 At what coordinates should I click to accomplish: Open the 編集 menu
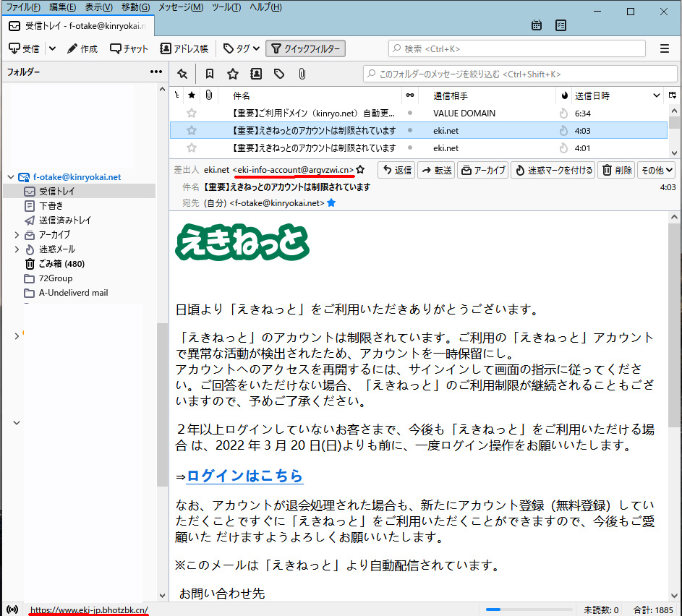[x=63, y=7]
